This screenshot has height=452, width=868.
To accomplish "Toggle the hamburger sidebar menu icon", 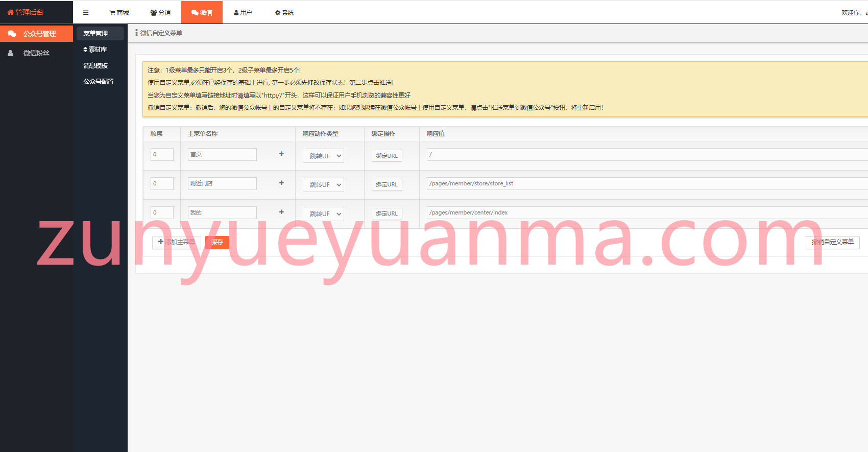I will point(86,13).
